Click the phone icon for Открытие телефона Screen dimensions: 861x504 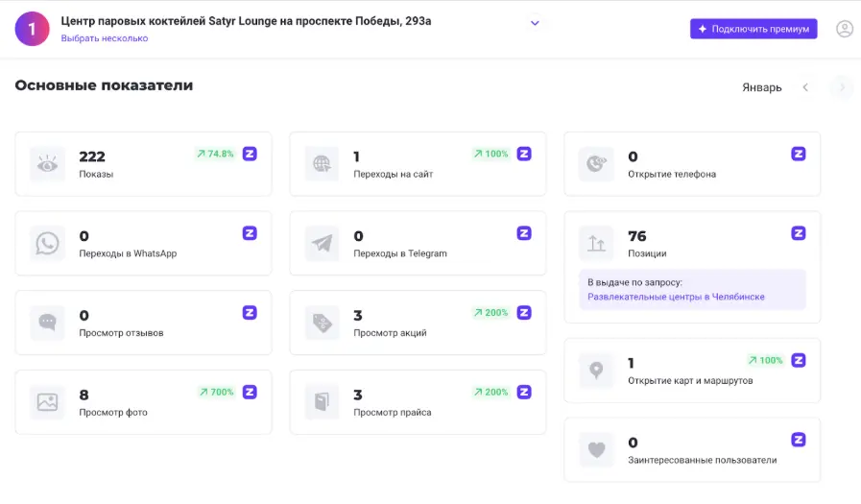596,164
